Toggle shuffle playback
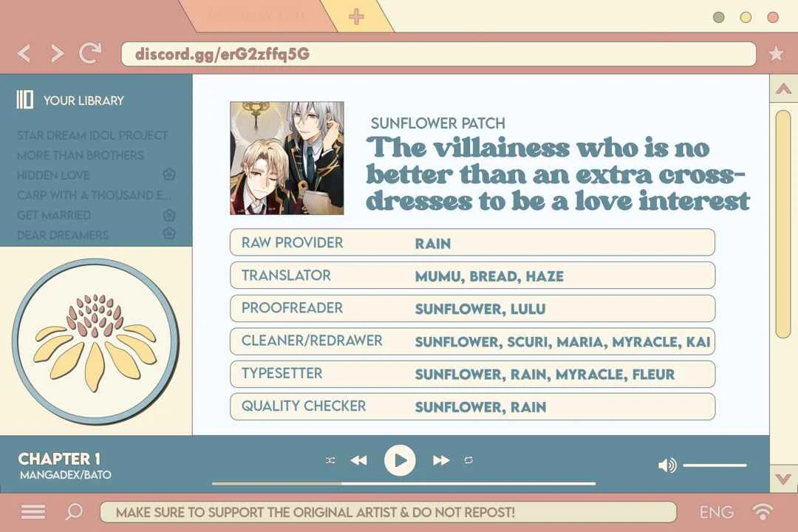 pos(330,460)
